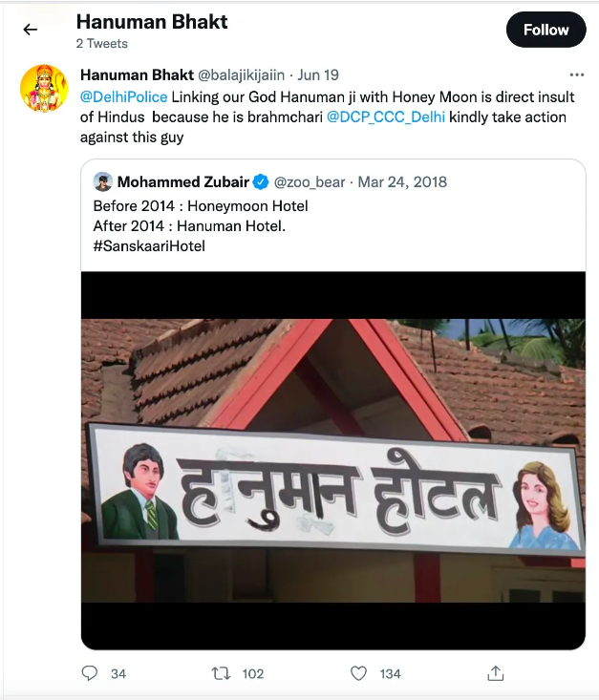Click the Mar 24, 2018 quoted timestamp
Image resolution: width=599 pixels, height=700 pixels.
[402, 181]
